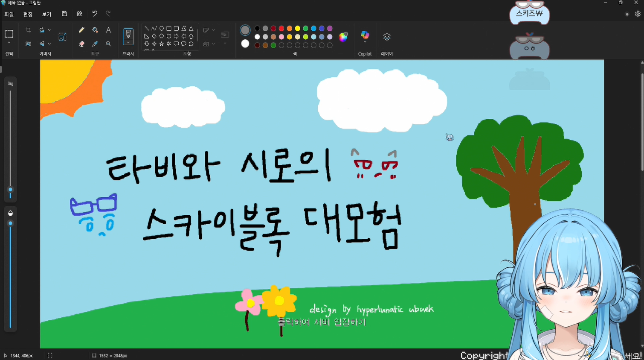Click the Flip image icon
644x360 pixels.
pyautogui.click(x=42, y=44)
